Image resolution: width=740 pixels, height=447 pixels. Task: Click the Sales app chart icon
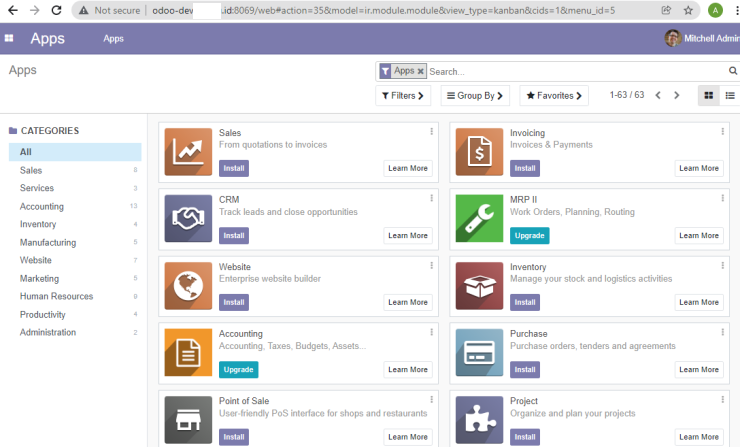[x=188, y=152]
